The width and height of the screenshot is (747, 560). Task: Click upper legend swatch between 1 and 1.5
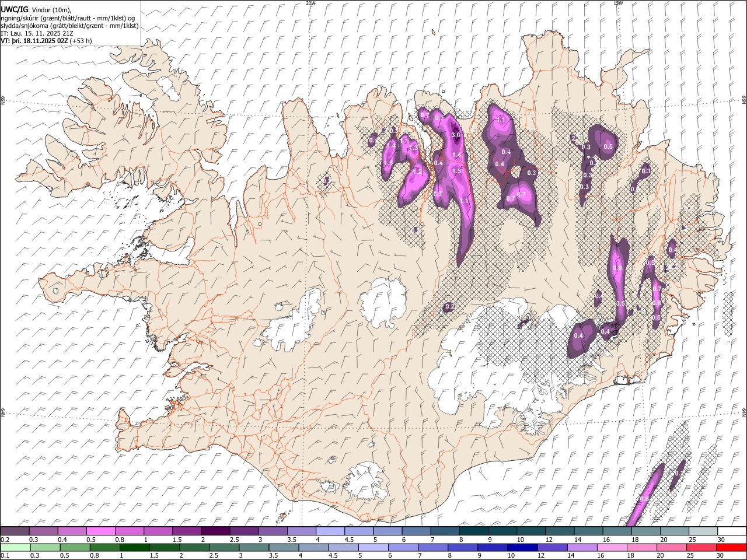tap(158, 531)
